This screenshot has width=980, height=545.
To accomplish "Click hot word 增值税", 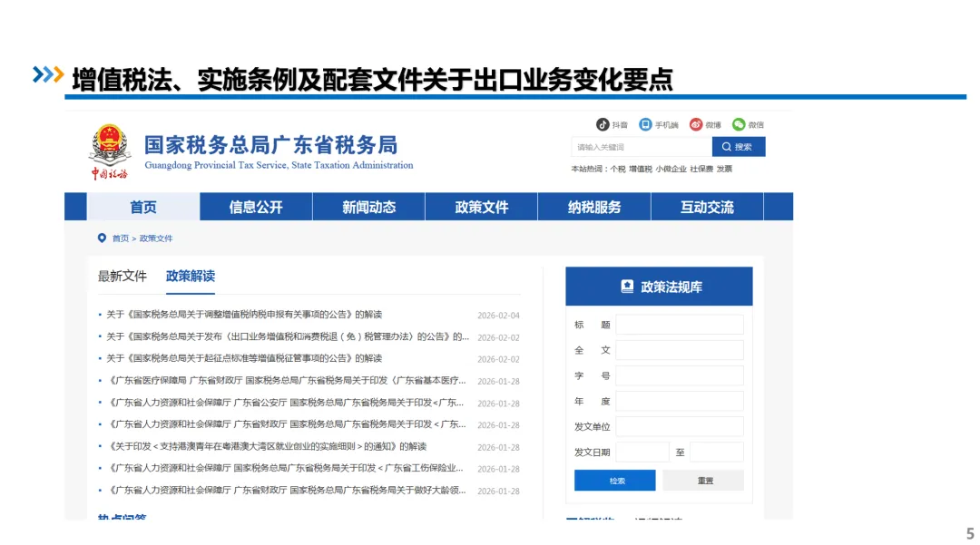I will (x=640, y=170).
